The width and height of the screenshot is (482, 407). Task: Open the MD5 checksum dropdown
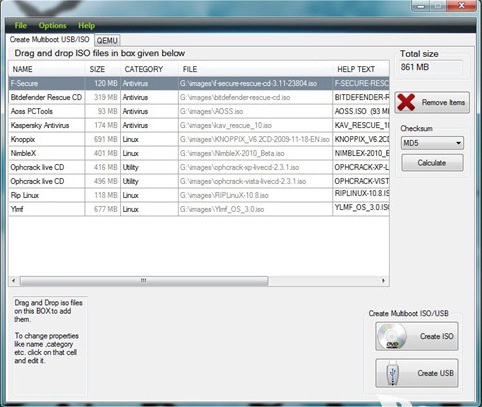[432, 143]
